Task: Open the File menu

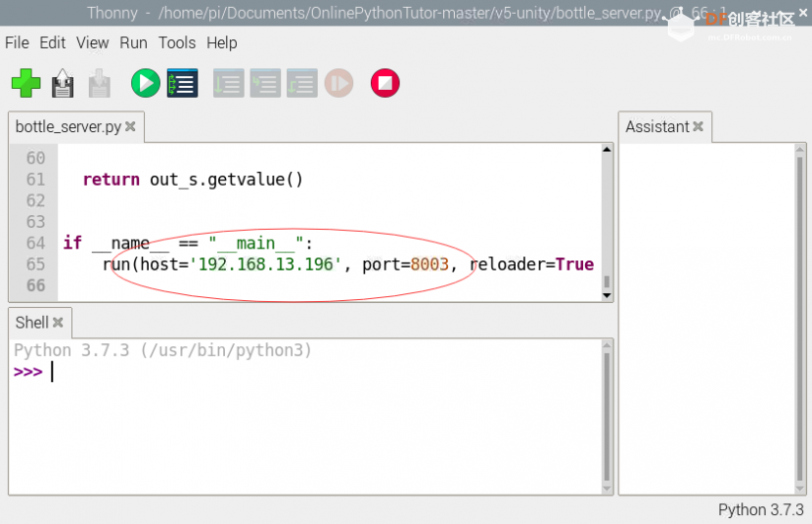Action: (x=17, y=42)
